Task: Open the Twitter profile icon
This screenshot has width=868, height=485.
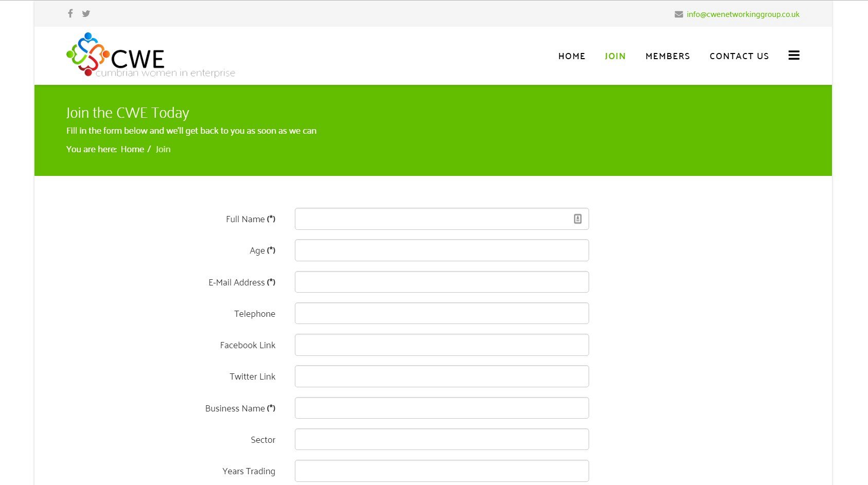Action: (x=86, y=13)
